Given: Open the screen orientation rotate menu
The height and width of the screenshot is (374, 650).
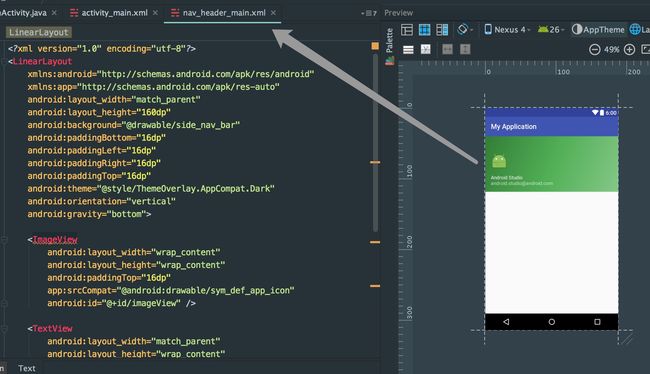Looking at the screenshot, I should (465, 30).
